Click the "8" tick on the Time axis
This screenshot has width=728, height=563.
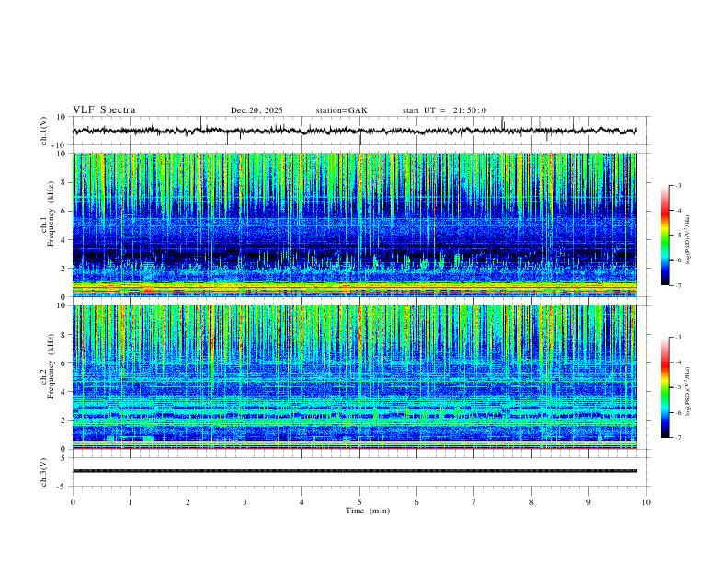(531, 502)
